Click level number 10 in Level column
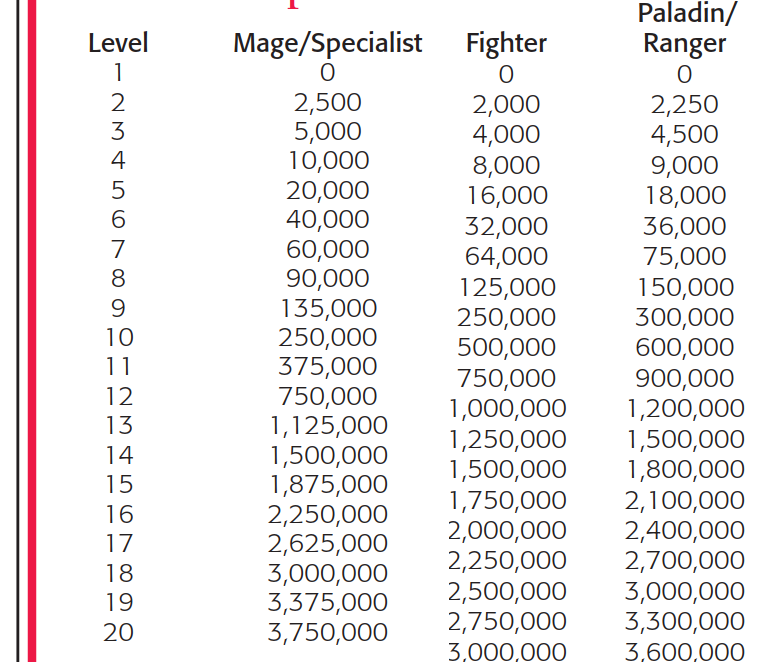Viewport: 763px width, 662px height. click(x=118, y=337)
